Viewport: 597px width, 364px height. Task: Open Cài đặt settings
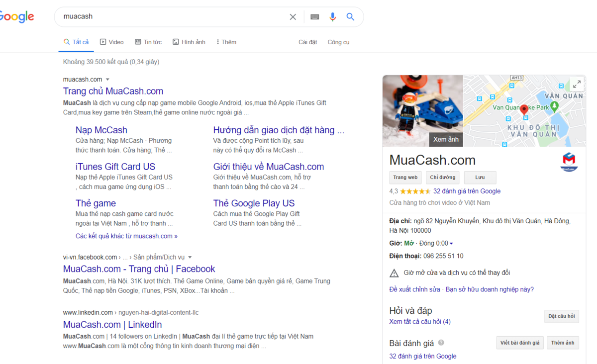point(308,42)
